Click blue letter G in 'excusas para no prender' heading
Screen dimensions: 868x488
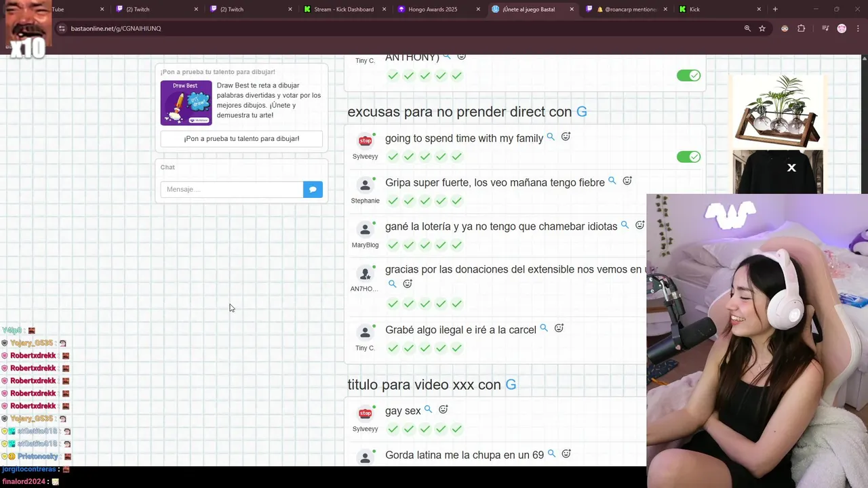582,112
